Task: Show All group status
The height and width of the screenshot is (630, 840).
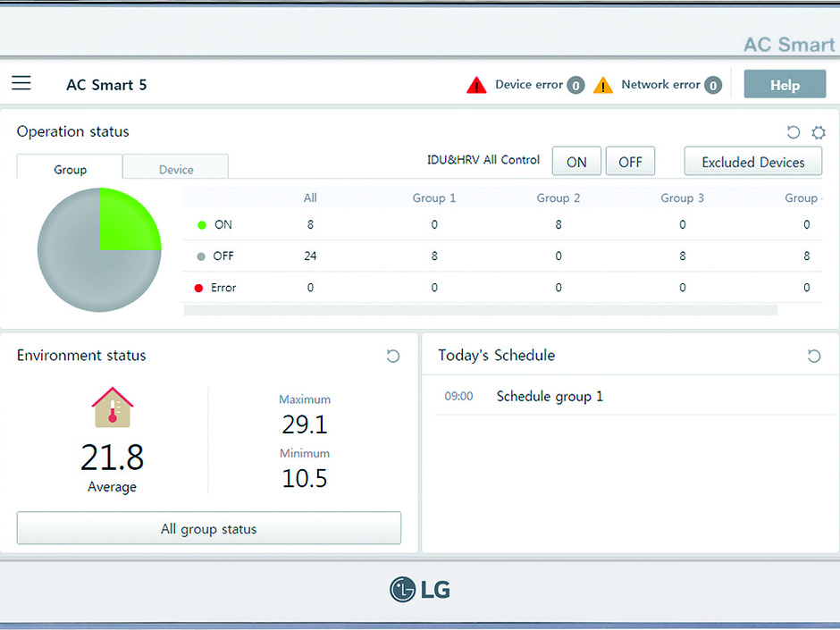Action: click(208, 529)
